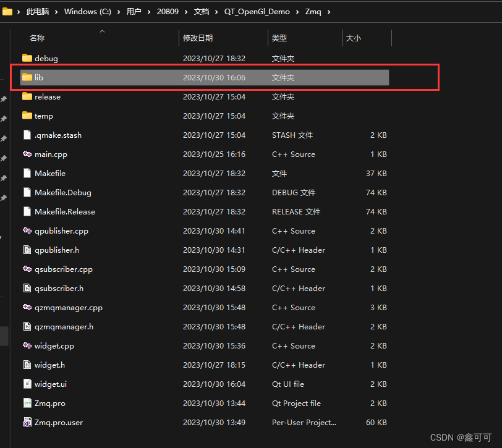Navigate to Windows (C:) in the breadcrumb
The height and width of the screenshot is (448, 502).
point(88,12)
